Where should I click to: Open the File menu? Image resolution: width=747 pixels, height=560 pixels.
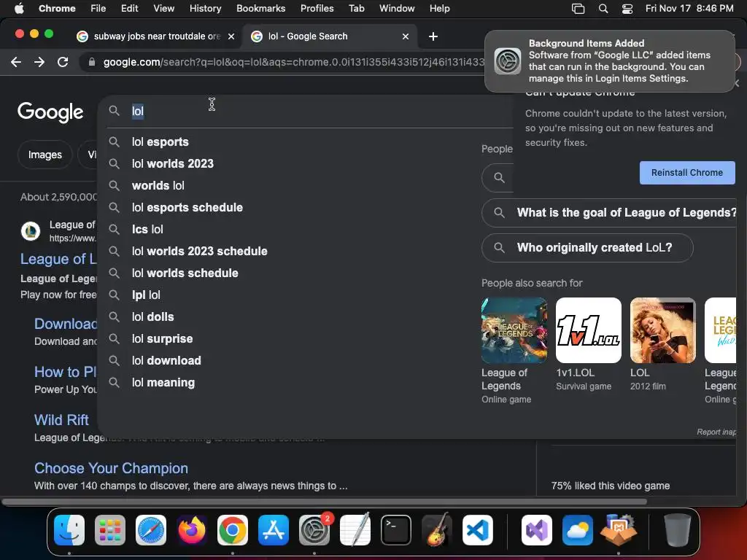tap(98, 9)
